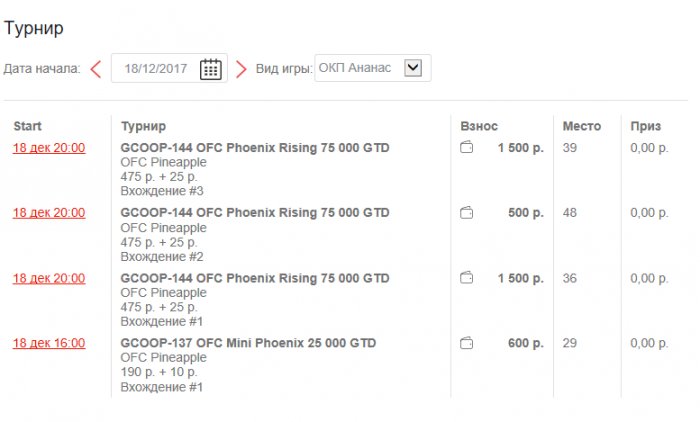The image size is (700, 422).
Task: Go to next start date arrow
Action: pos(241,69)
